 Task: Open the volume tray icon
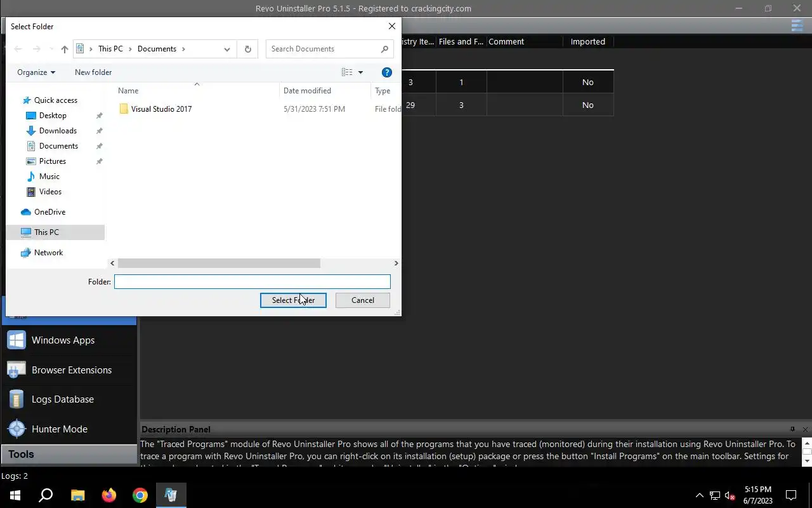(x=730, y=495)
